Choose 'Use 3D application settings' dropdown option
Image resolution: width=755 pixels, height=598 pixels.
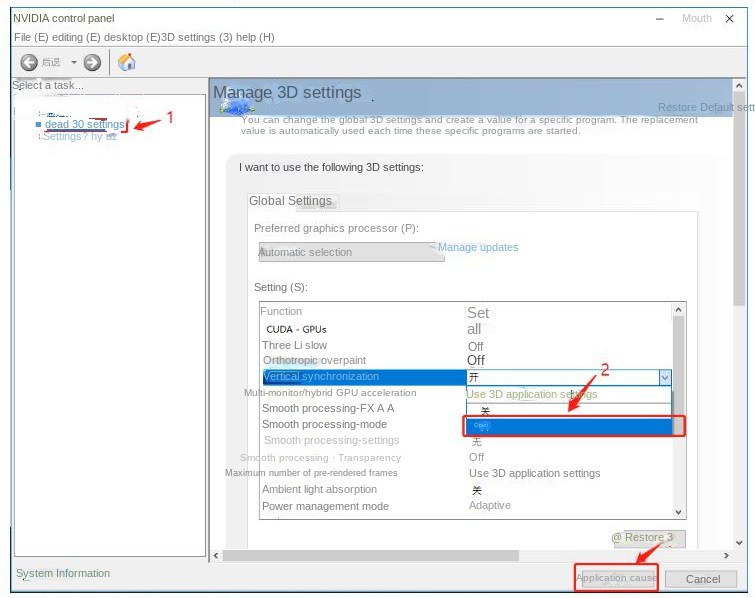click(568, 394)
